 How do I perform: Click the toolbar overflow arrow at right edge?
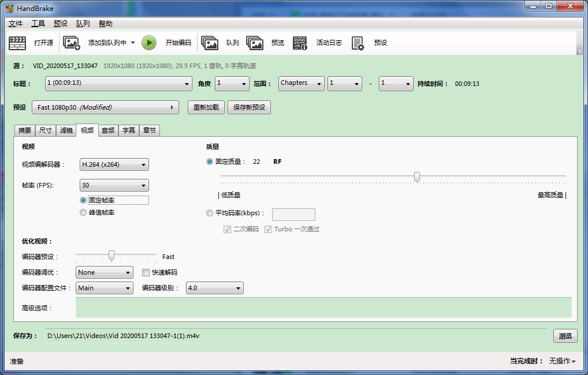(580, 52)
